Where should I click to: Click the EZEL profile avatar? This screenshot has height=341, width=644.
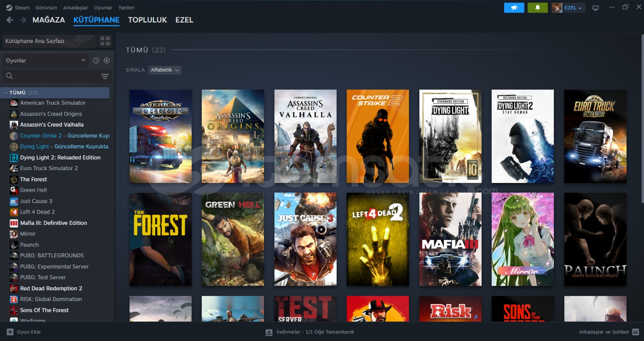pyautogui.click(x=557, y=8)
